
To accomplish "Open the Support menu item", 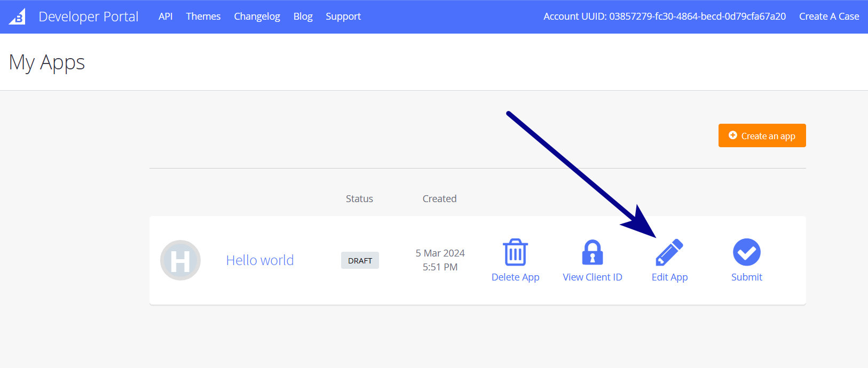I will (343, 17).
